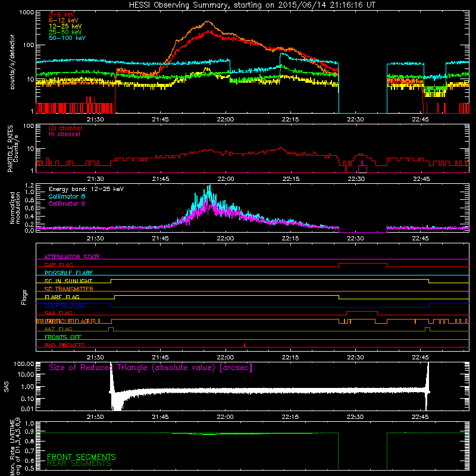Select the SAA FLAG label

(58, 313)
